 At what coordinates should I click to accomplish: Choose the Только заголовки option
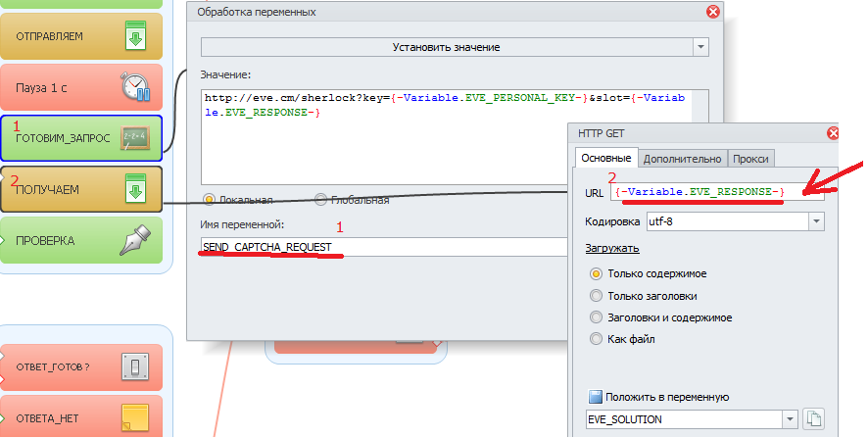pyautogui.click(x=597, y=295)
